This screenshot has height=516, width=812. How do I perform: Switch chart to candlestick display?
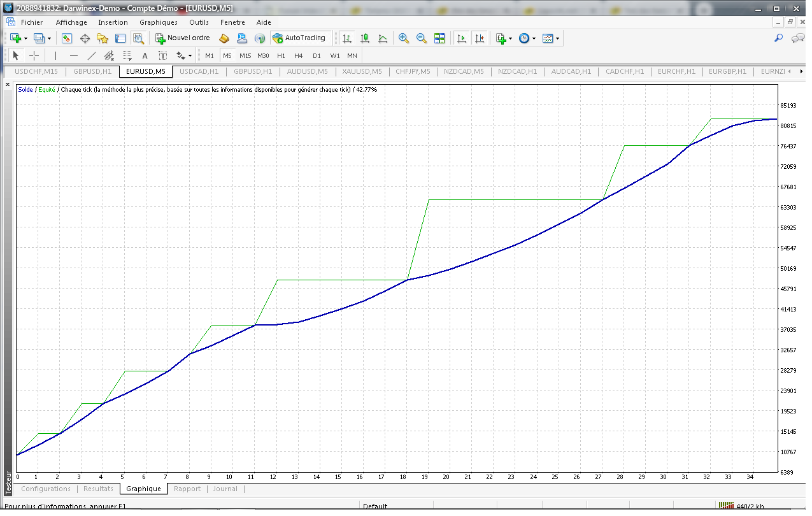[x=365, y=38]
